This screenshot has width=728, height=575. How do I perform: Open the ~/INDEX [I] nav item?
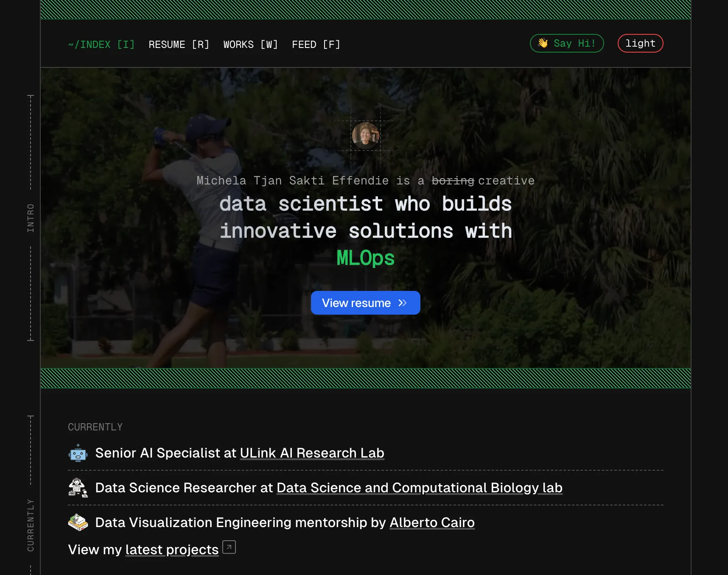pos(101,45)
